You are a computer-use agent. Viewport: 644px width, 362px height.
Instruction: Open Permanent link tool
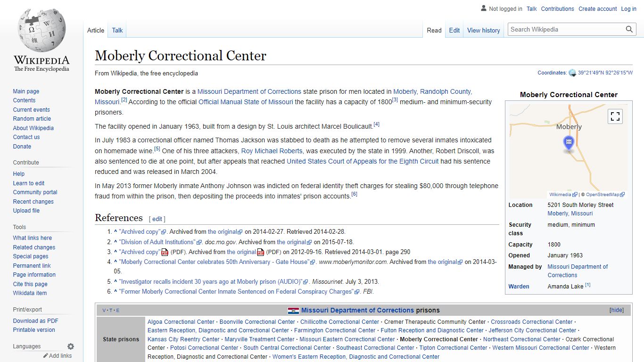(x=32, y=266)
